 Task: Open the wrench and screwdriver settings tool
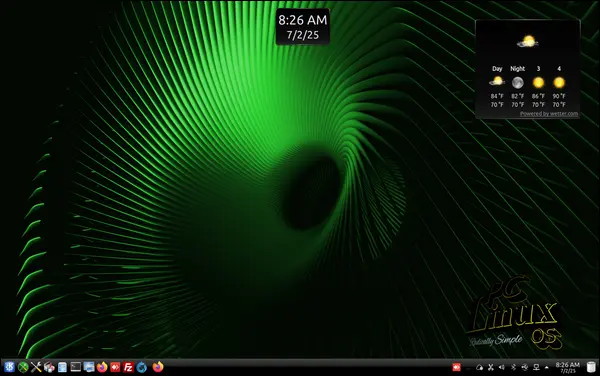coord(36,367)
